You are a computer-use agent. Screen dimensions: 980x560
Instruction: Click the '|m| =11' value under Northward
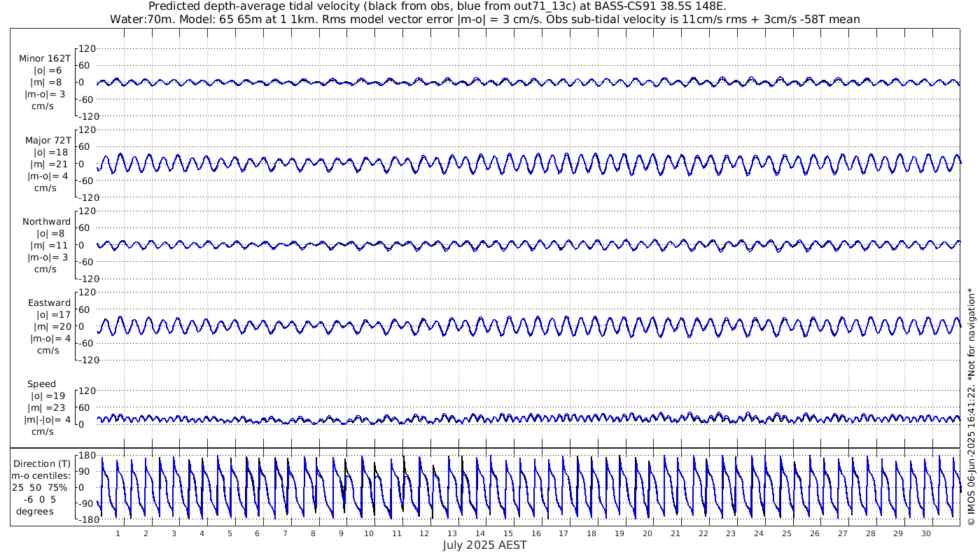tap(51, 246)
